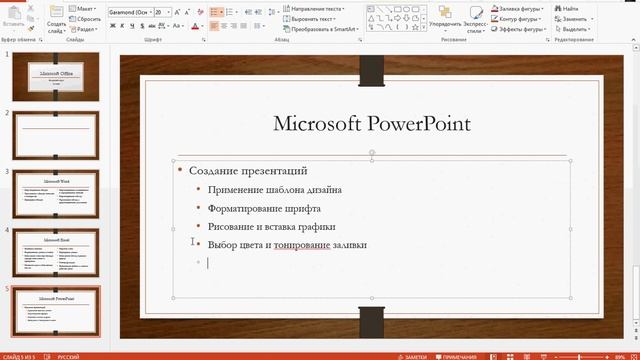Select the Oval shape in gallery
The height and width of the screenshot is (360, 640).
pyautogui.click(x=406, y=9)
